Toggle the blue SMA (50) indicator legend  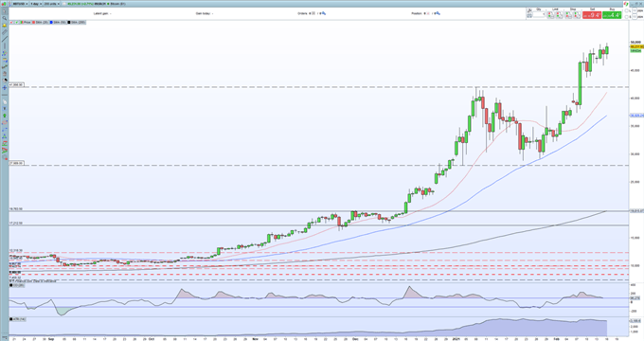[58, 22]
